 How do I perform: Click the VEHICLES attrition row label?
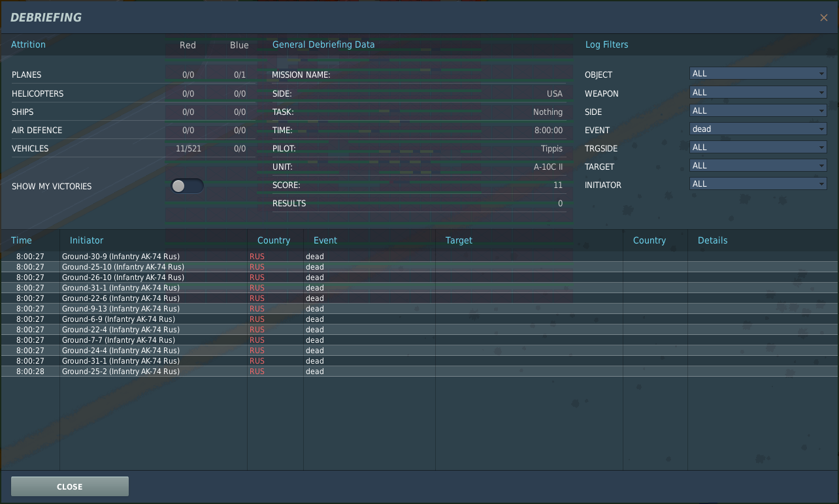[30, 148]
